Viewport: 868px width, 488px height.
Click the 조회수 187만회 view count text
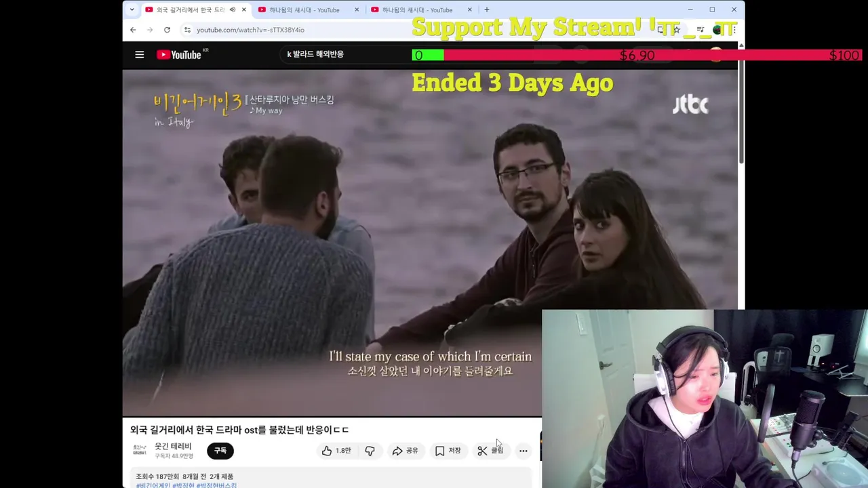point(157,476)
